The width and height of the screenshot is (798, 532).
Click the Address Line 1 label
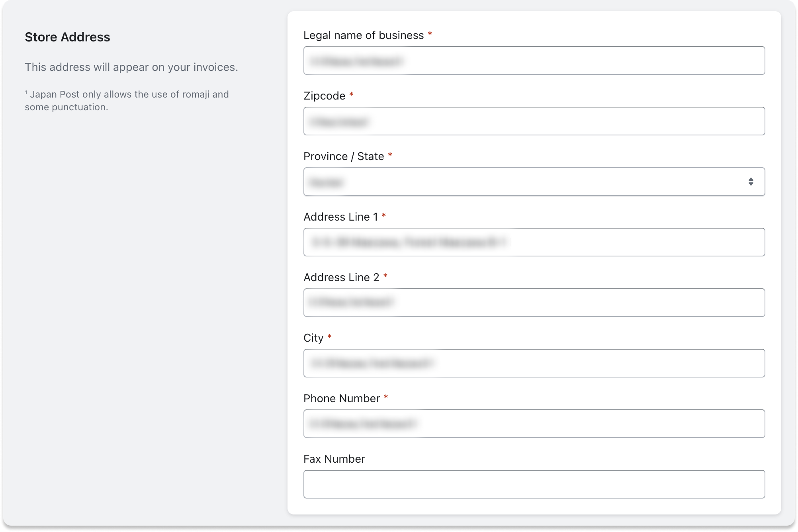[x=342, y=217]
